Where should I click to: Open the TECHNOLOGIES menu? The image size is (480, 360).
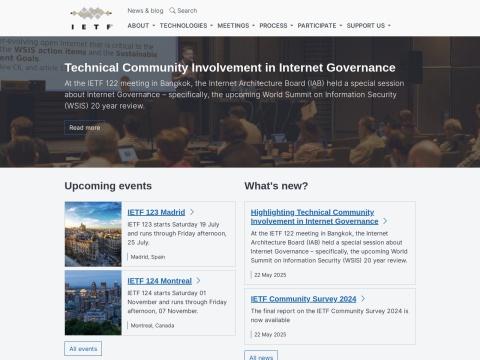click(183, 26)
